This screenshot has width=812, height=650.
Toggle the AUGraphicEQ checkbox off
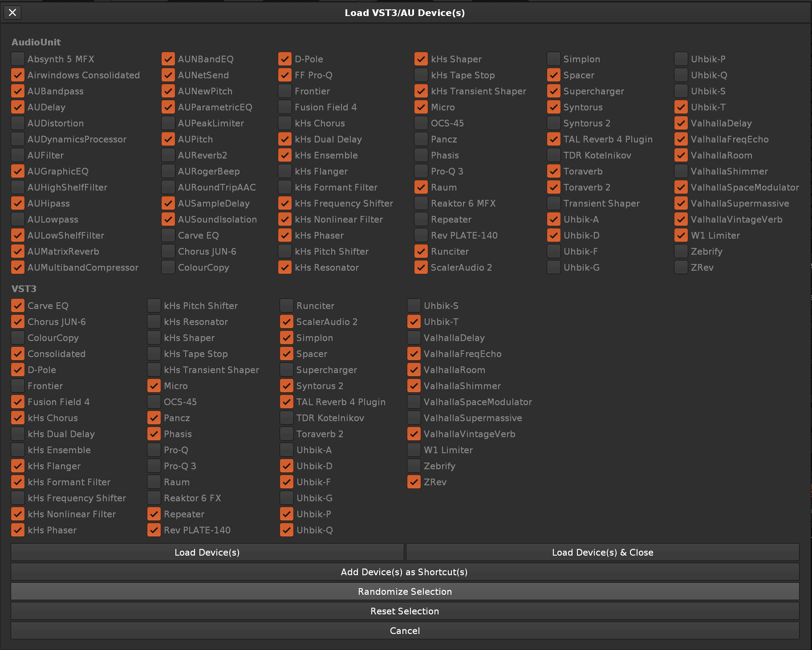18,171
